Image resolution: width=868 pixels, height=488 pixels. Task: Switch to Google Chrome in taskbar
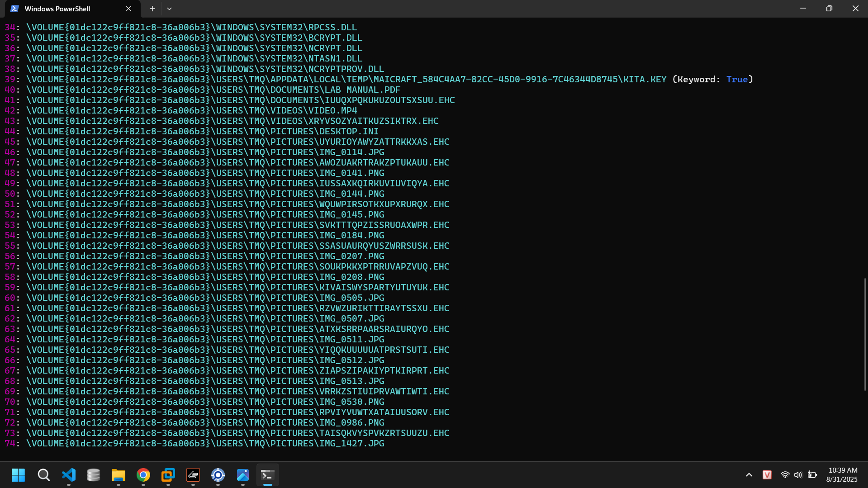click(143, 475)
